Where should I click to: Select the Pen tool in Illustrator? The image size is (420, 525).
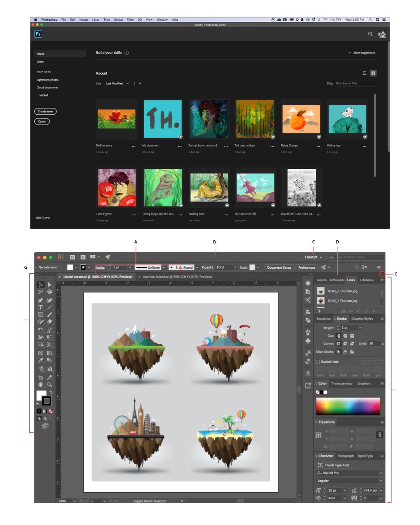point(40,300)
